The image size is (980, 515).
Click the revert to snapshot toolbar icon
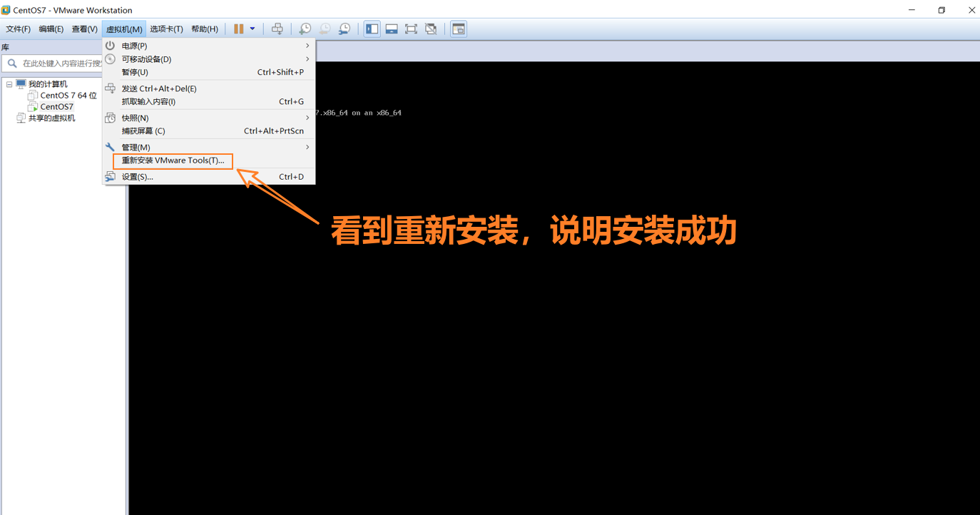pyautogui.click(x=325, y=29)
